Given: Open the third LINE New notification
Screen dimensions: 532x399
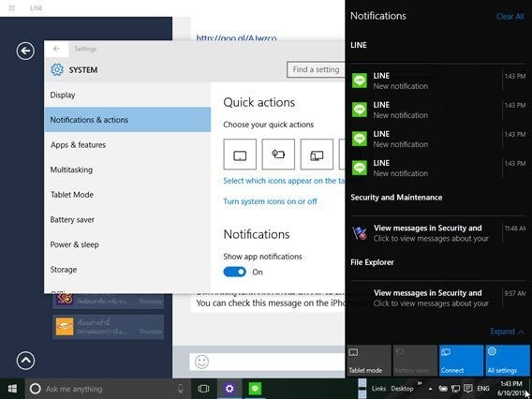Looking at the screenshot, I should [x=438, y=140].
